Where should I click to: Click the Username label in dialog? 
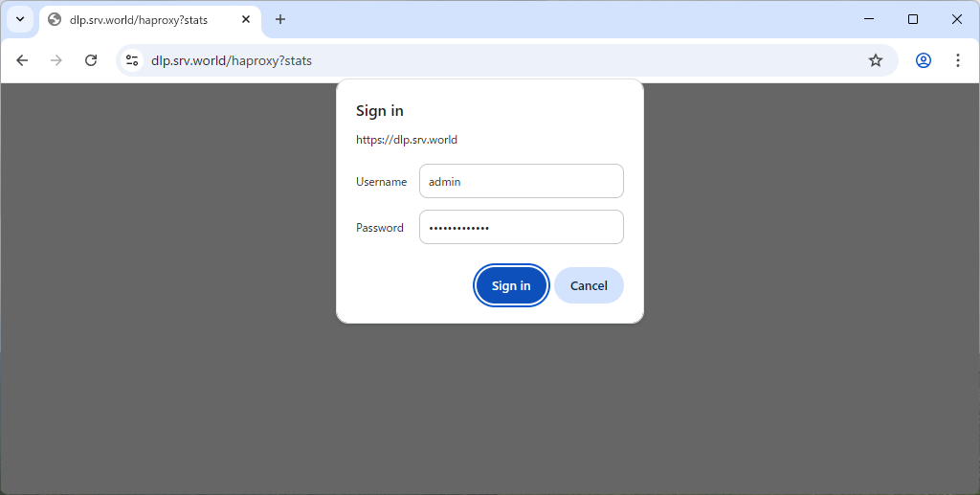[381, 182]
